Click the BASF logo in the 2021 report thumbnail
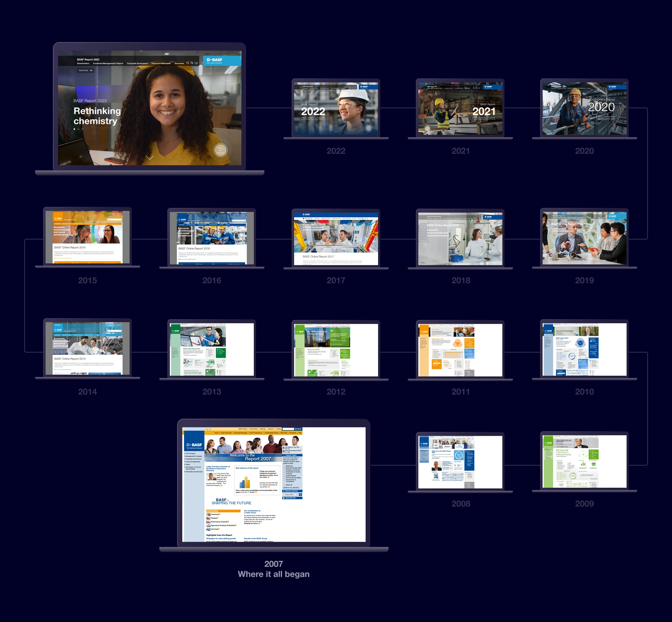The height and width of the screenshot is (622, 672). pos(488,86)
